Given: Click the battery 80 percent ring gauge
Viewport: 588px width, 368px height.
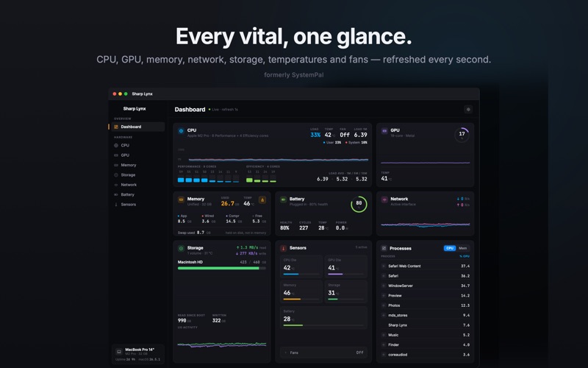Looking at the screenshot, I should (359, 205).
